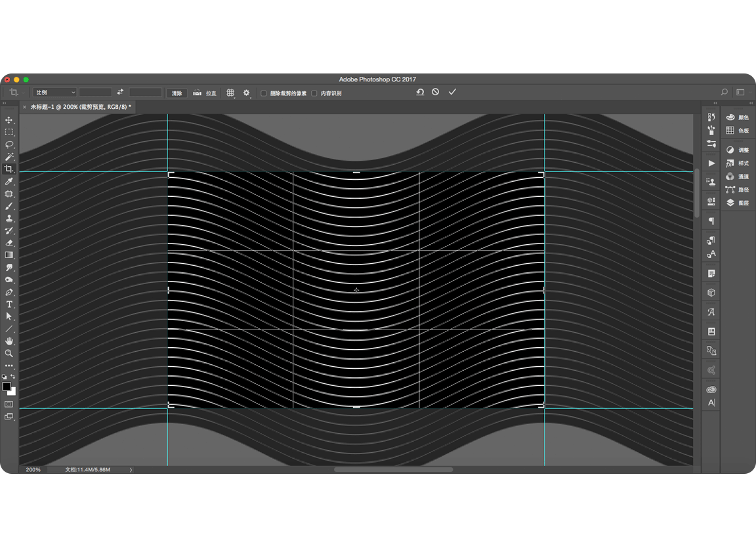Select the Sponge tool

point(9,280)
